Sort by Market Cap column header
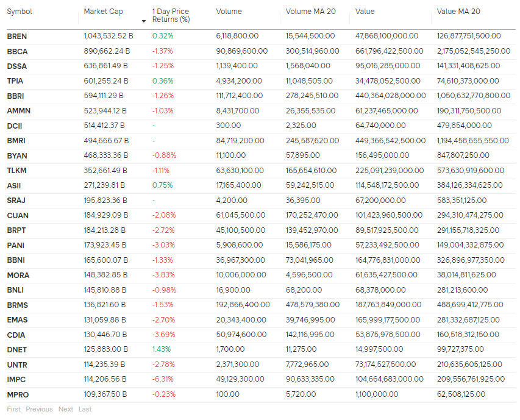Screen dimensions: 520x420 (x=103, y=12)
